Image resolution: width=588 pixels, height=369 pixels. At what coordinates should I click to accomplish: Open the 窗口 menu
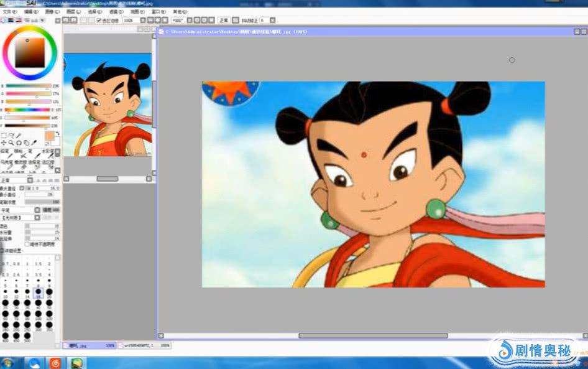pos(158,11)
